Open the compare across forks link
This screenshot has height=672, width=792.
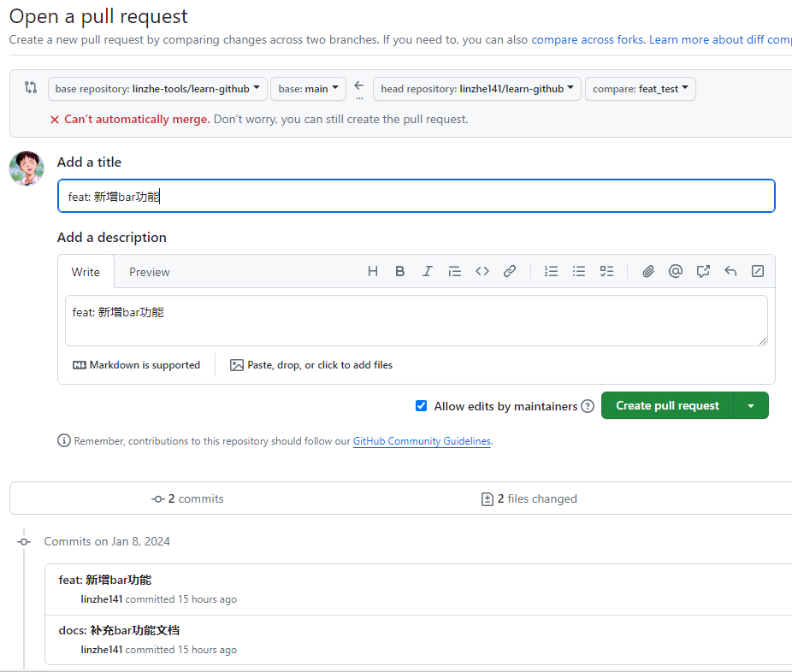click(588, 40)
